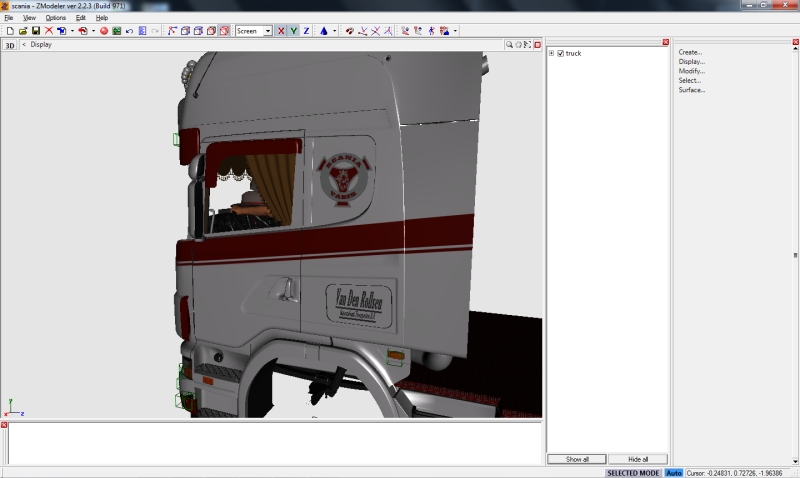Click the New file icon in toolbar
Image resolution: width=800 pixels, height=478 pixels.
[x=9, y=31]
